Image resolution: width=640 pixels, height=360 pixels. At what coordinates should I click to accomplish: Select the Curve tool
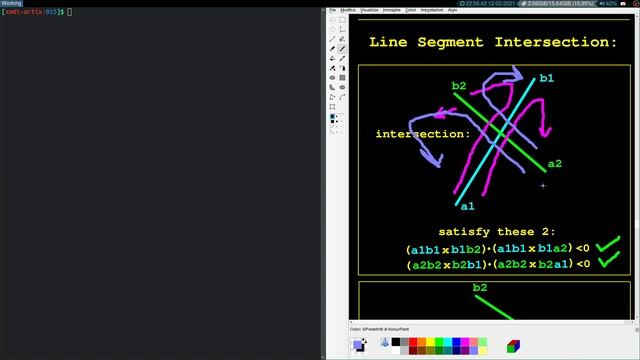[x=342, y=97]
